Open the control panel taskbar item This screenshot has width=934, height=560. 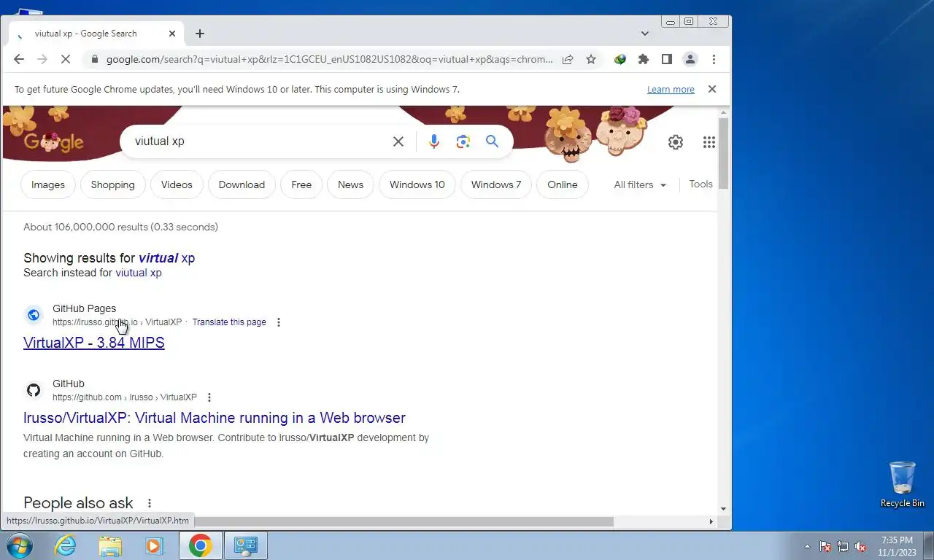(246, 545)
